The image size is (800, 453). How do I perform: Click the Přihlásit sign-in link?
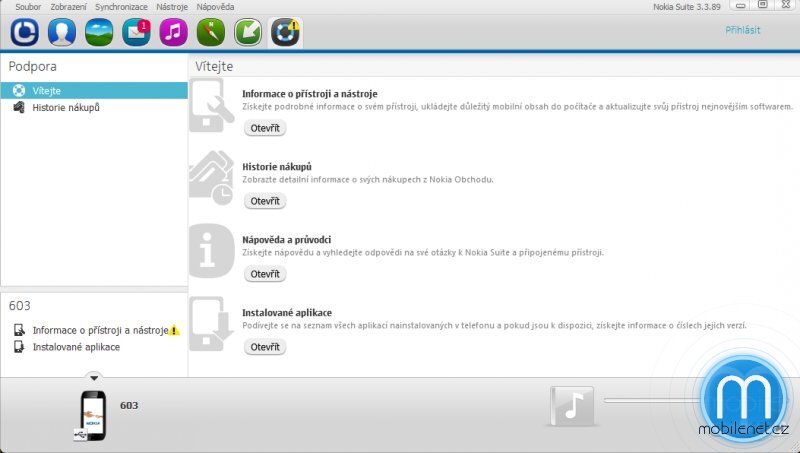(x=741, y=31)
